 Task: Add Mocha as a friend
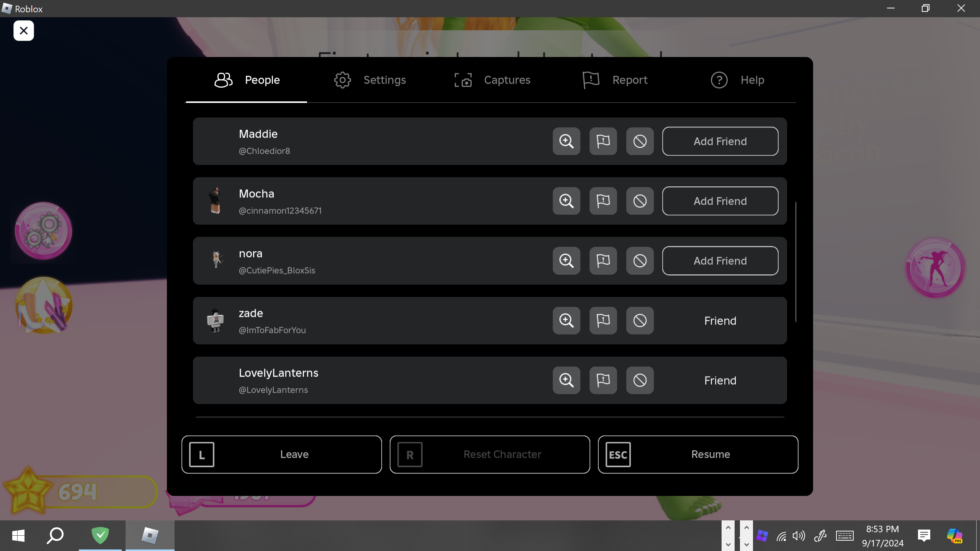click(x=720, y=201)
